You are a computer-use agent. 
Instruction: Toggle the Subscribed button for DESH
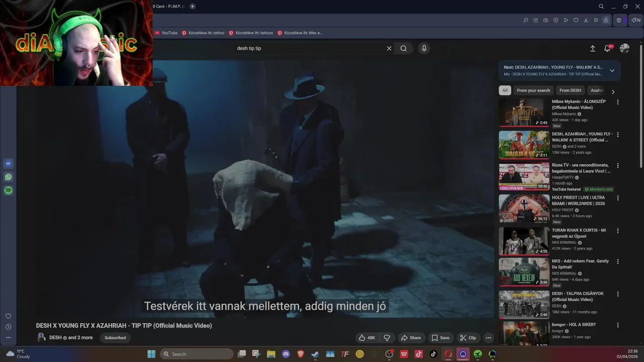(x=115, y=338)
